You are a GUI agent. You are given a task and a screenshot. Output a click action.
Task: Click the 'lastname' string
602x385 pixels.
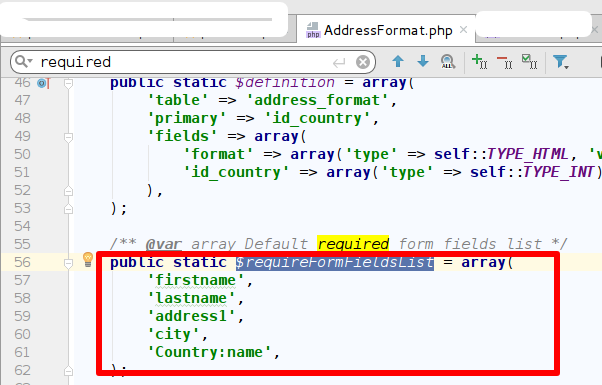coord(191,298)
